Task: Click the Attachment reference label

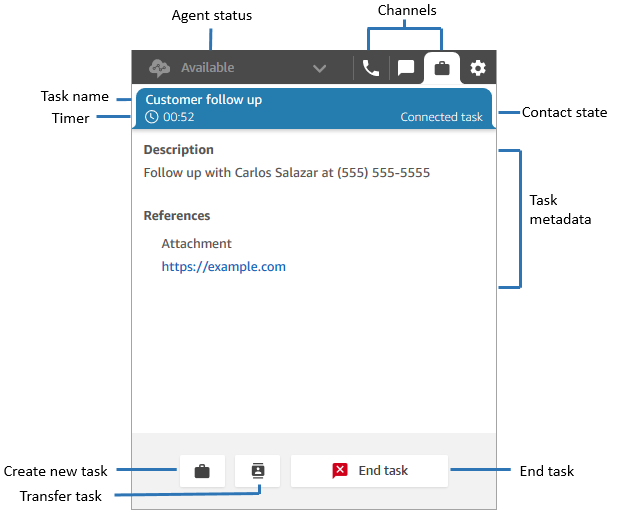Action: click(x=196, y=243)
